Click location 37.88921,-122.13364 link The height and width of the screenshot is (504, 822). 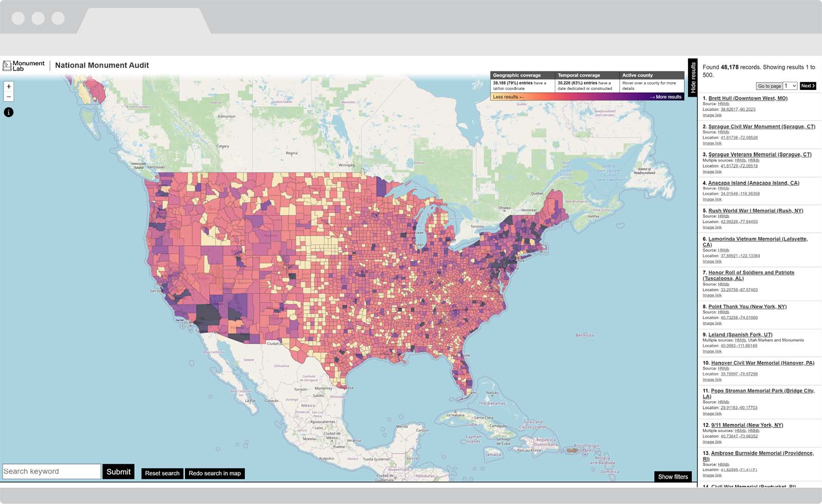coord(740,256)
